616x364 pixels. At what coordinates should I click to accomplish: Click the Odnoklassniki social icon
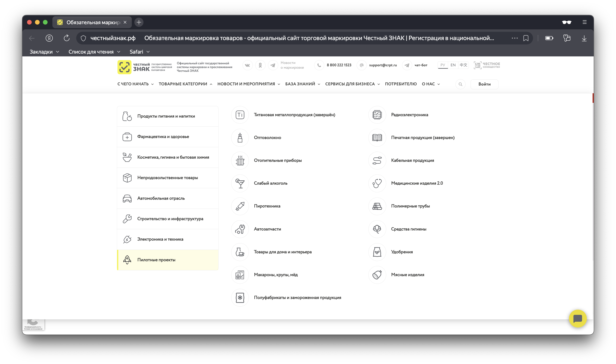[260, 65]
